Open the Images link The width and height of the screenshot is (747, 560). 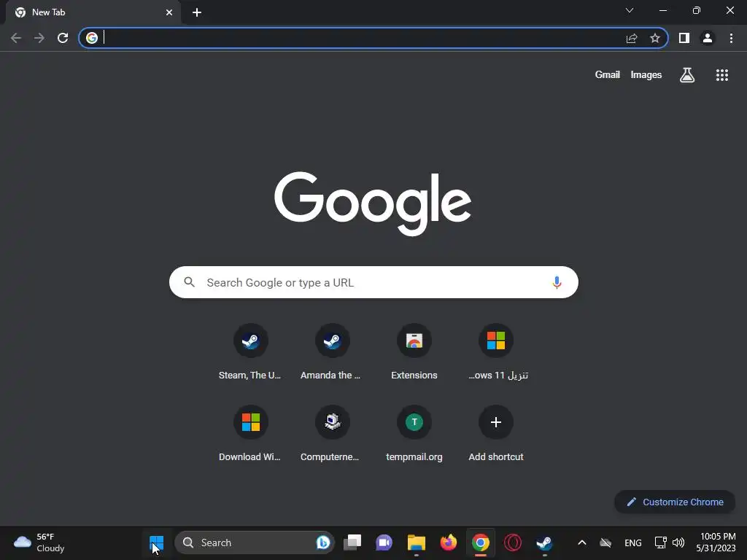(646, 75)
